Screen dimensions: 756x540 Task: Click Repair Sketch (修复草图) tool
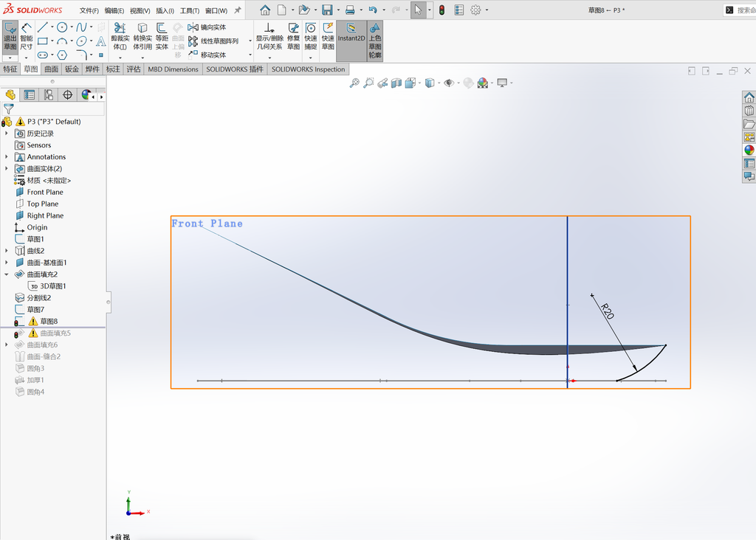(293, 37)
